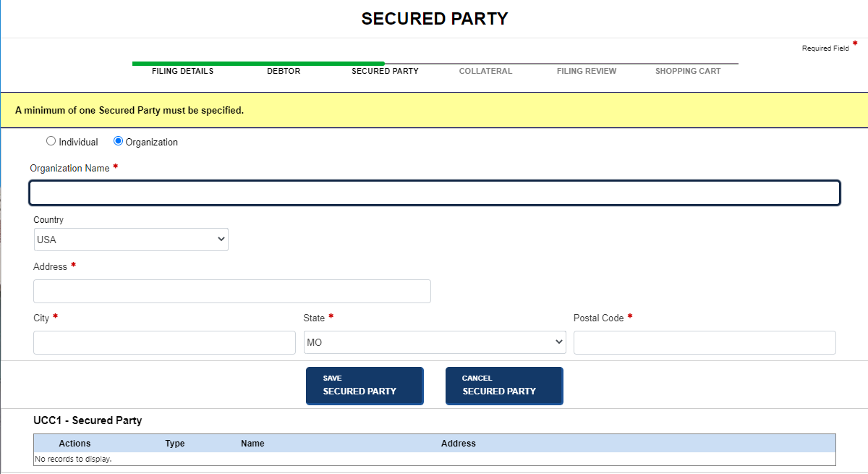
Task: Click in the Address field
Action: click(x=231, y=291)
